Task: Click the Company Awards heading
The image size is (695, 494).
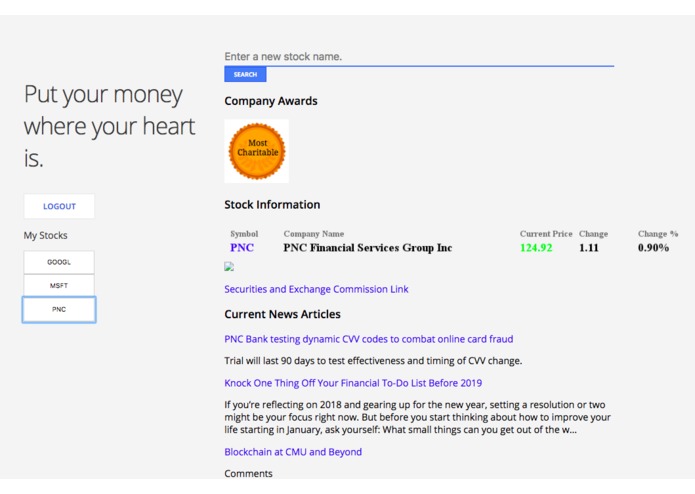Action: click(271, 101)
